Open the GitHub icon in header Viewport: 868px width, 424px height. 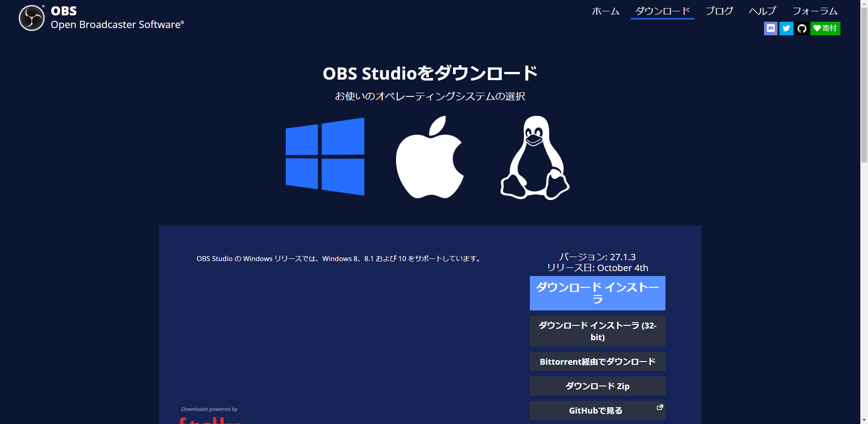pyautogui.click(x=802, y=29)
